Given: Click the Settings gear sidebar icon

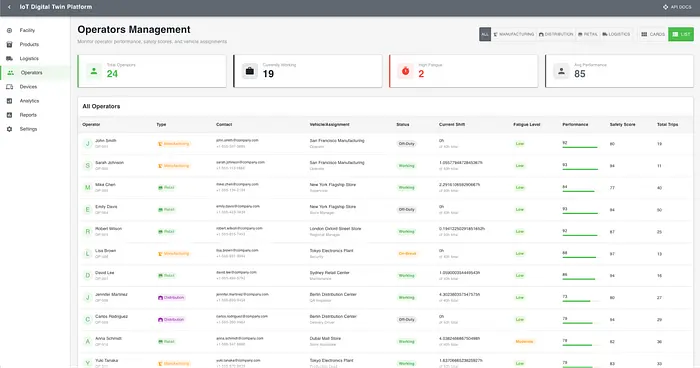Looking at the screenshot, I should (x=9, y=129).
